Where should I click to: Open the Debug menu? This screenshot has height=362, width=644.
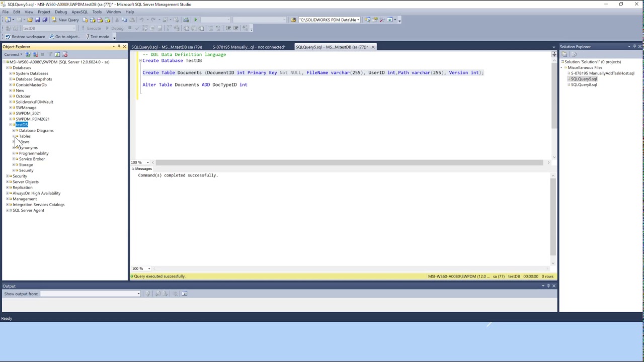61,12
